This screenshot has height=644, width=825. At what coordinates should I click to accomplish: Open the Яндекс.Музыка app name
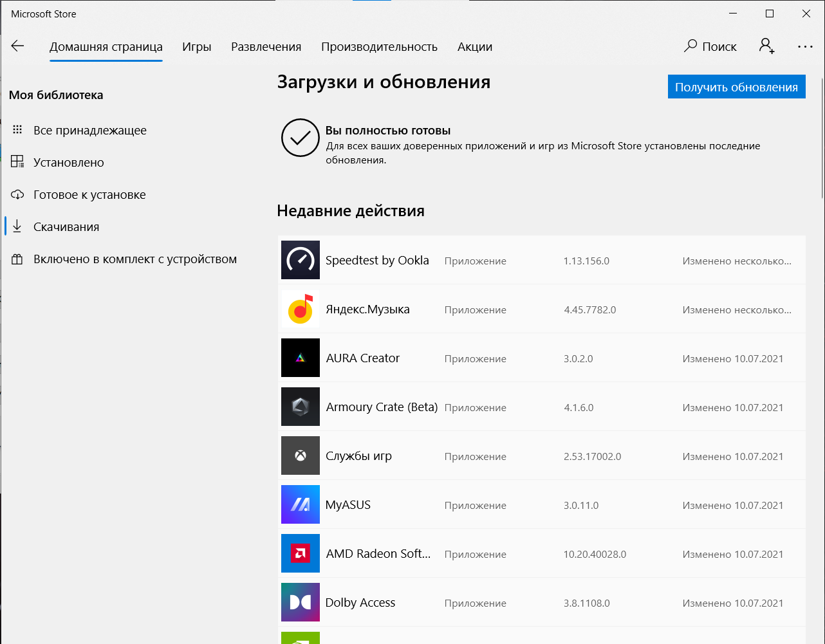367,309
